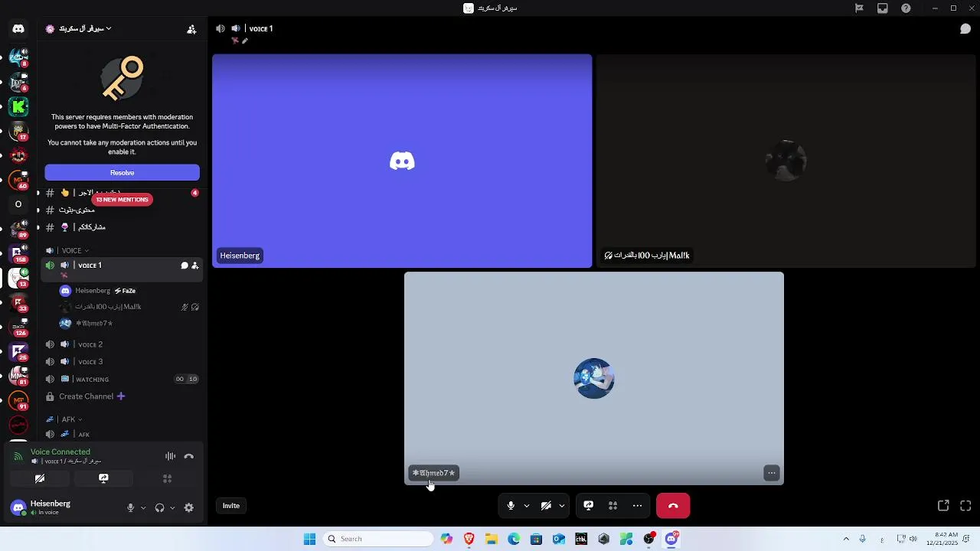Click the Resolve button

[x=122, y=173]
